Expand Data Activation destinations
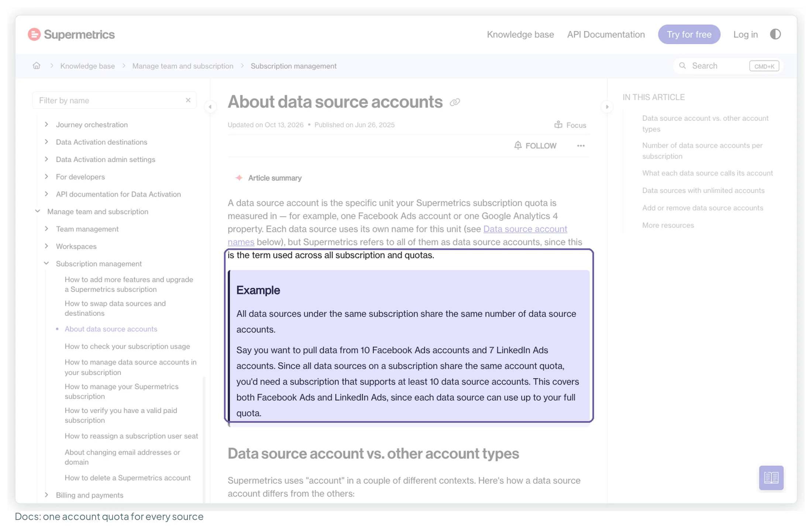This screenshot has height=531, width=812. pyautogui.click(x=47, y=142)
